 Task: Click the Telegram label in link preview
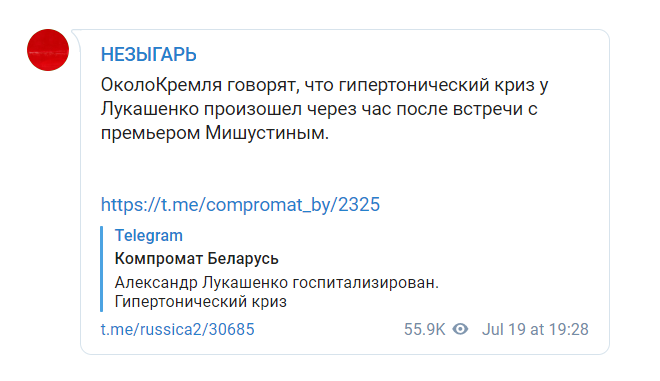pos(149,235)
